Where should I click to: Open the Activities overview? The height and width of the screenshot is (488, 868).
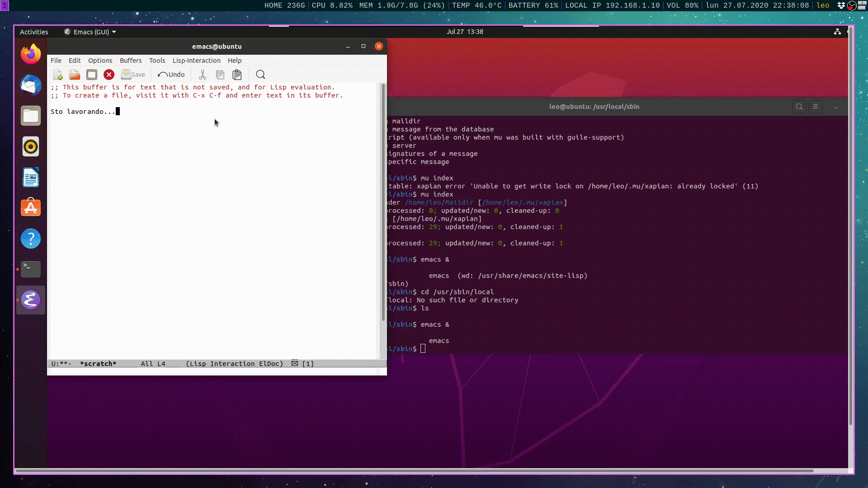(x=34, y=32)
